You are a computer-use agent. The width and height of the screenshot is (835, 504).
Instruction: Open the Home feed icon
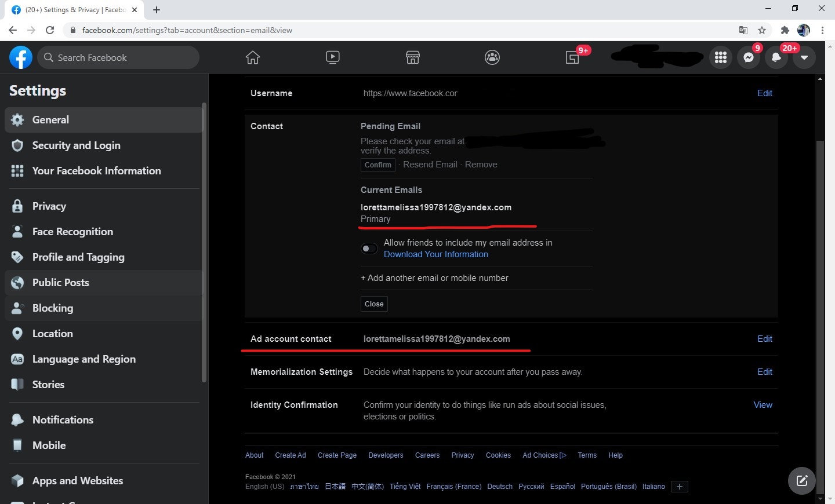[253, 57]
